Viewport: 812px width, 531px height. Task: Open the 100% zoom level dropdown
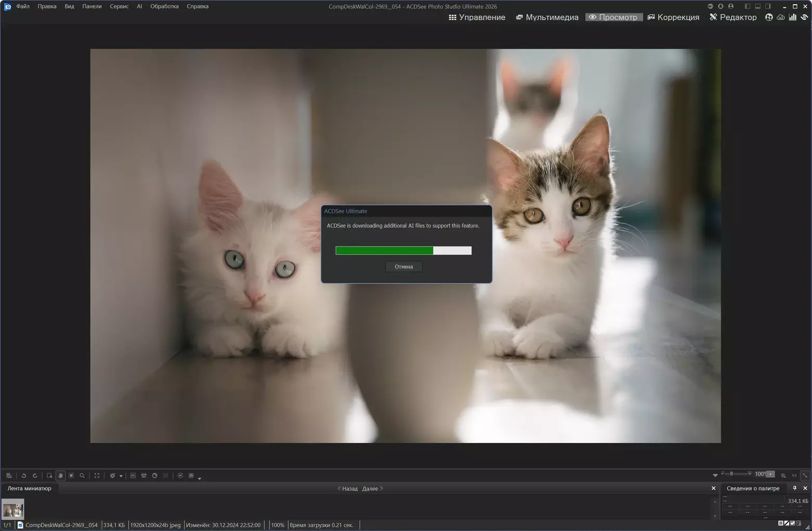(771, 474)
